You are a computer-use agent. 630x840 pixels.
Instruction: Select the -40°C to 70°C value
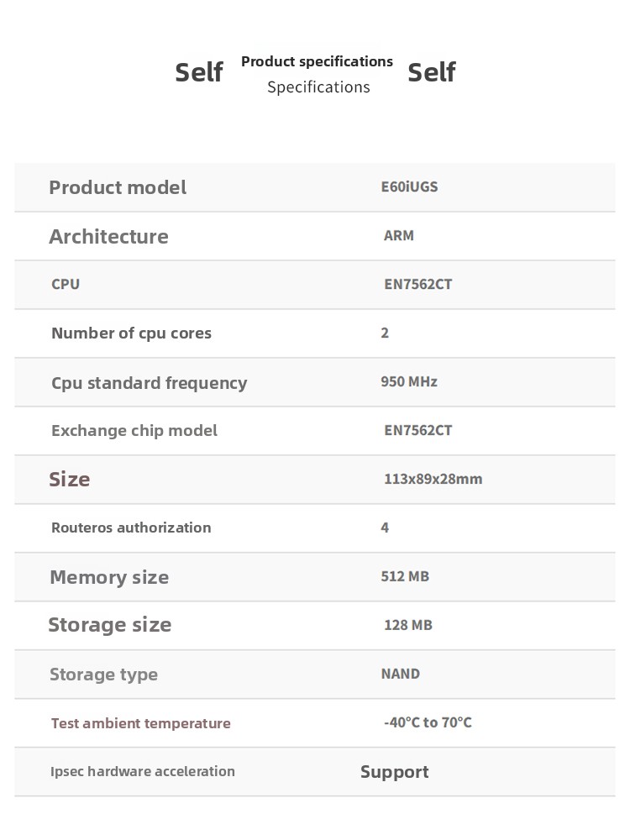click(x=428, y=722)
